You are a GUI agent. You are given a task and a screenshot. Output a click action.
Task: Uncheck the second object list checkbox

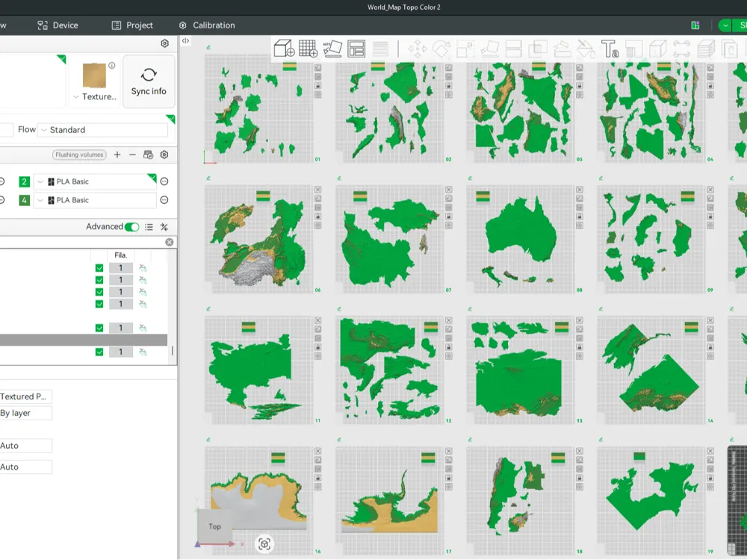99,280
